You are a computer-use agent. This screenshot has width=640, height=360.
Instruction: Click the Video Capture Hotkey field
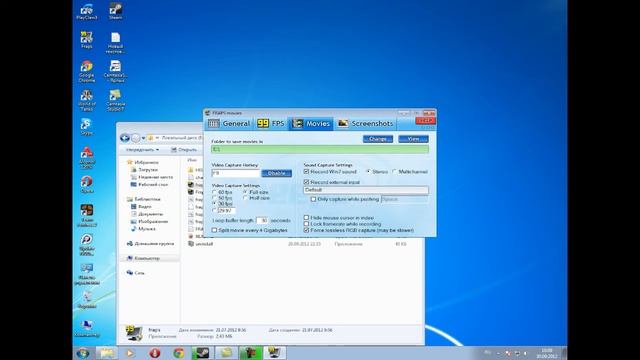point(236,173)
